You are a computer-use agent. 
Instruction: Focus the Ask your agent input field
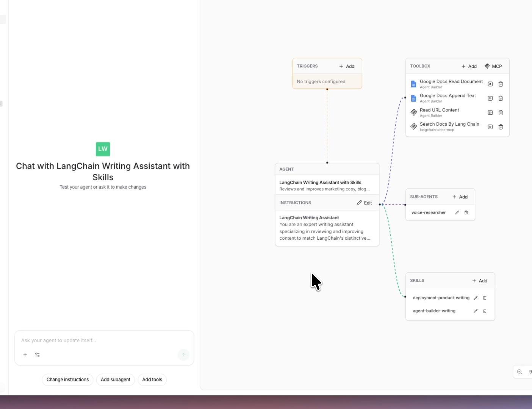click(104, 340)
